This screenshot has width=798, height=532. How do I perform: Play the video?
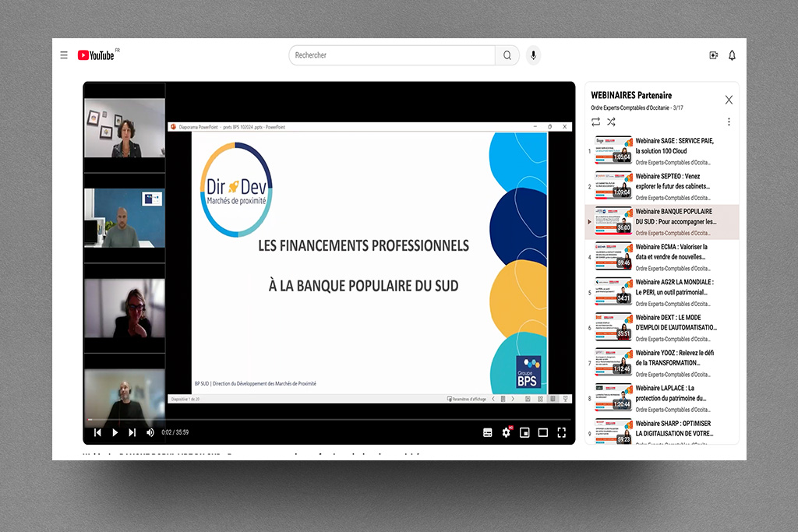click(115, 432)
